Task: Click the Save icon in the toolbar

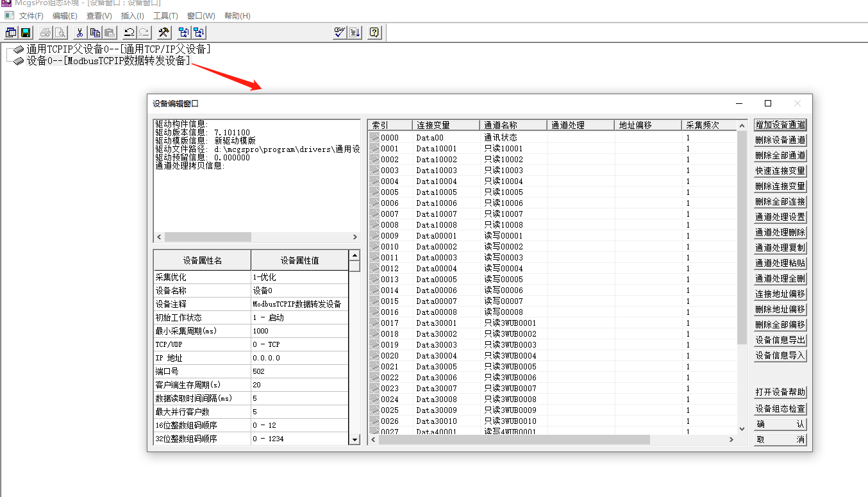Action: point(26,33)
